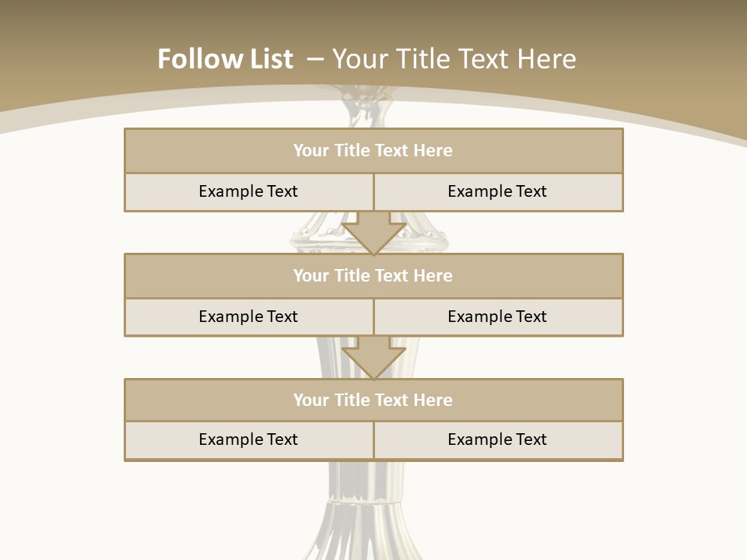
Task: Select the bottom block's title header bar
Action: coord(373,401)
